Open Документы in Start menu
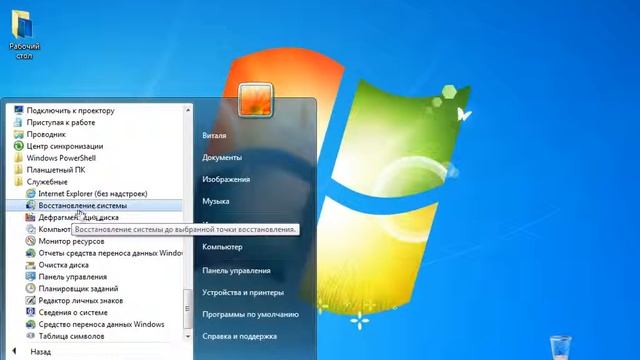640x360 pixels. [222, 157]
